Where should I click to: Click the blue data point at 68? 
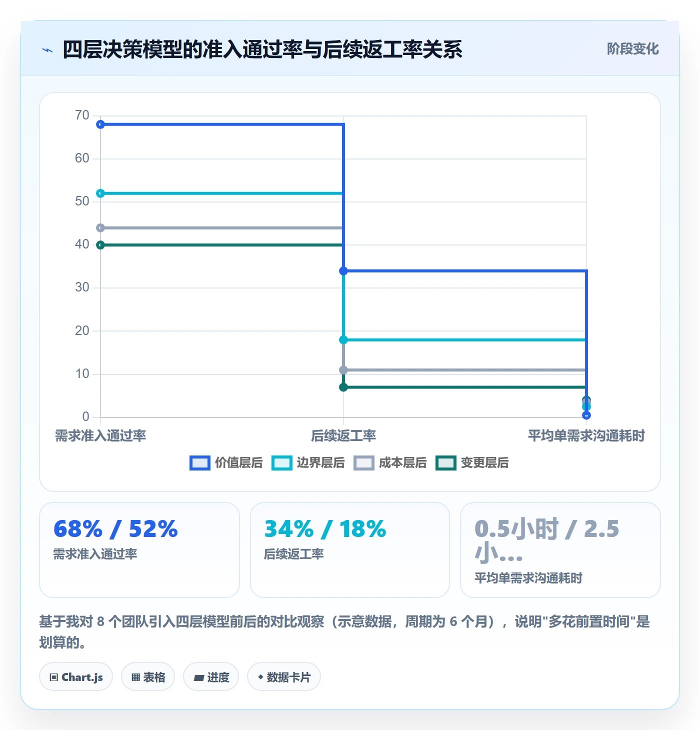100,124
